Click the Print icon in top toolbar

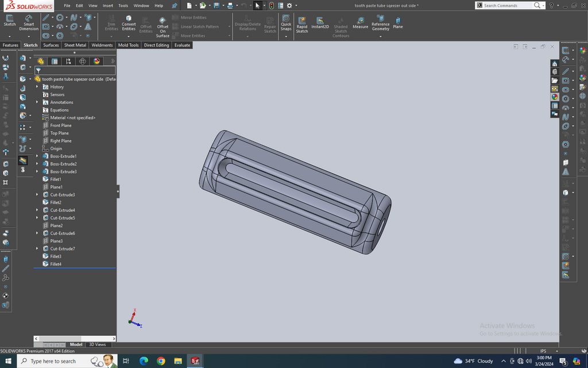click(x=230, y=5)
